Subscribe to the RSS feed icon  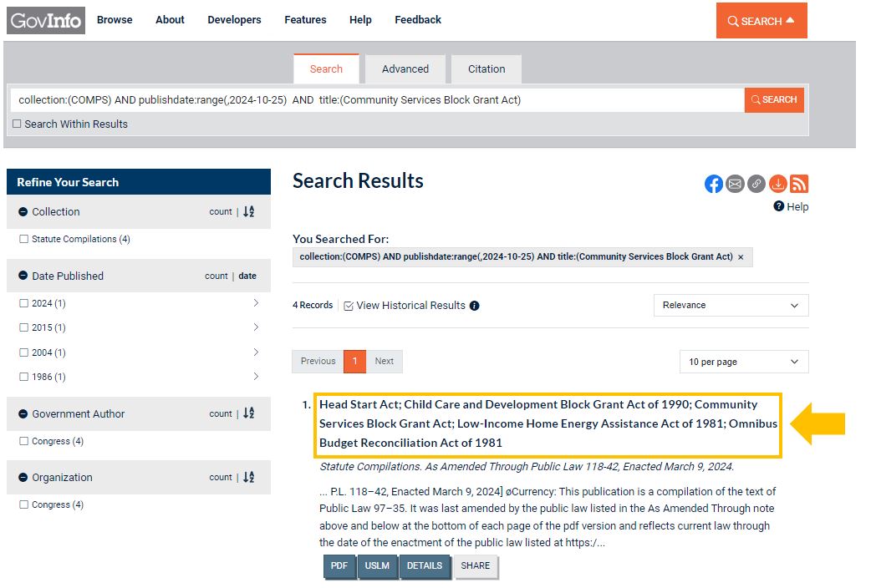tap(799, 184)
